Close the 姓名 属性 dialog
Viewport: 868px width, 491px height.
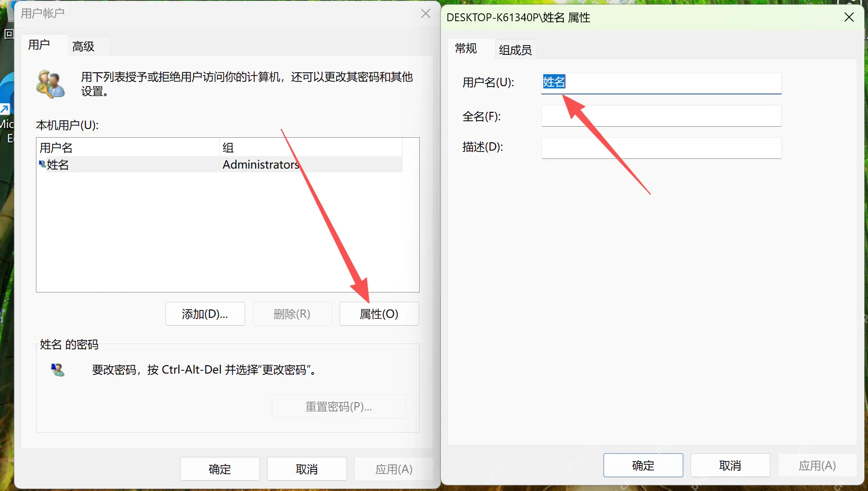click(849, 18)
